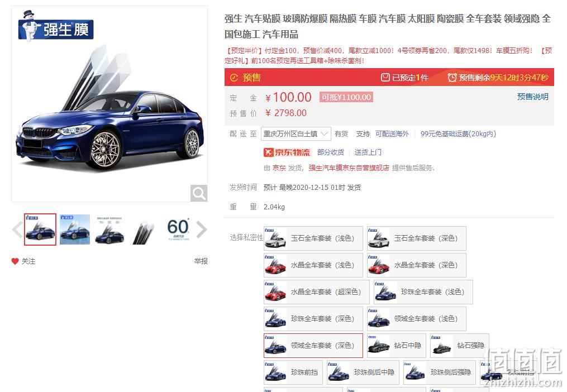The height and width of the screenshot is (392, 567).
Task: Click the 举报 report link
Action: (x=201, y=261)
